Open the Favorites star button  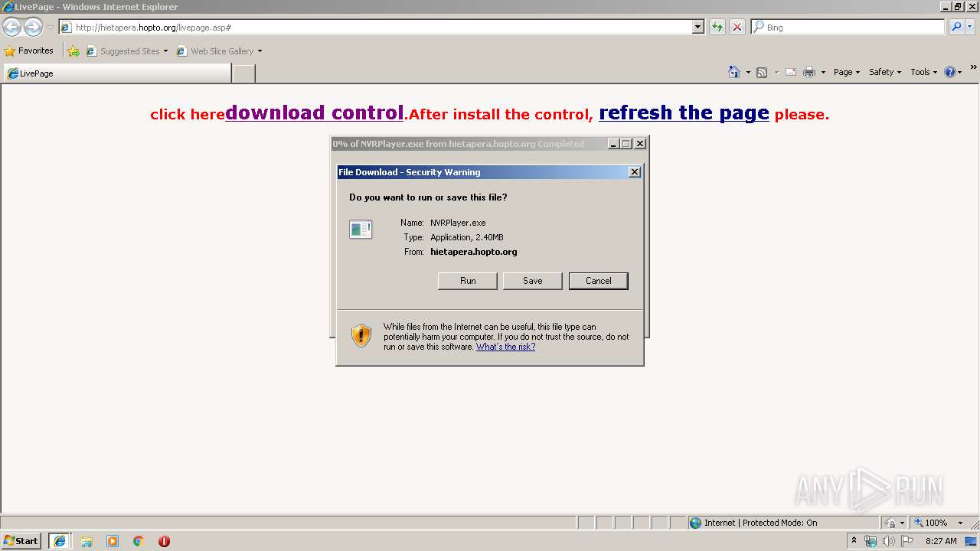tap(29, 51)
